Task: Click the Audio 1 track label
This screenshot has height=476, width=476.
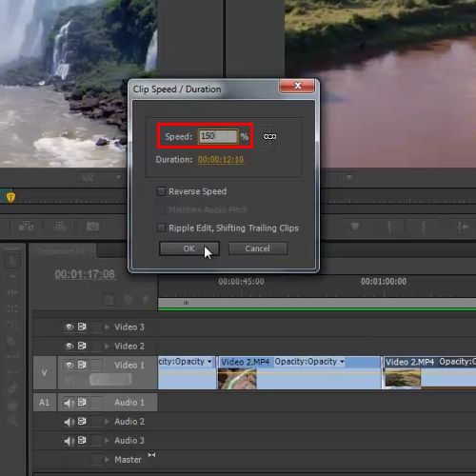Action: (129, 403)
